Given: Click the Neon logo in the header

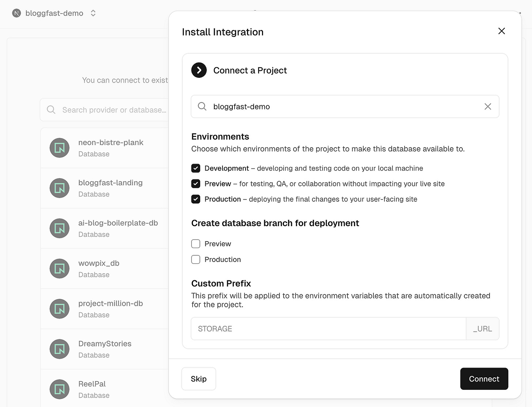Looking at the screenshot, I should [x=16, y=13].
